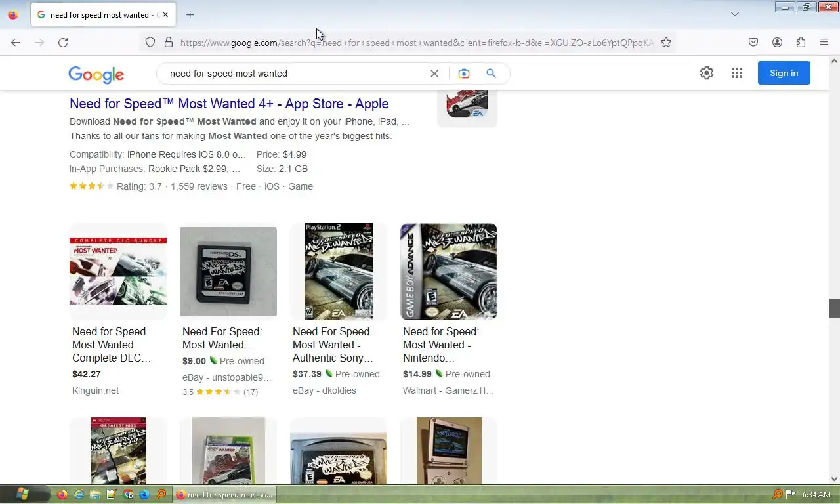This screenshot has width=840, height=504.
Task: Click the '1,559 reviews' text
Action: [x=199, y=186]
